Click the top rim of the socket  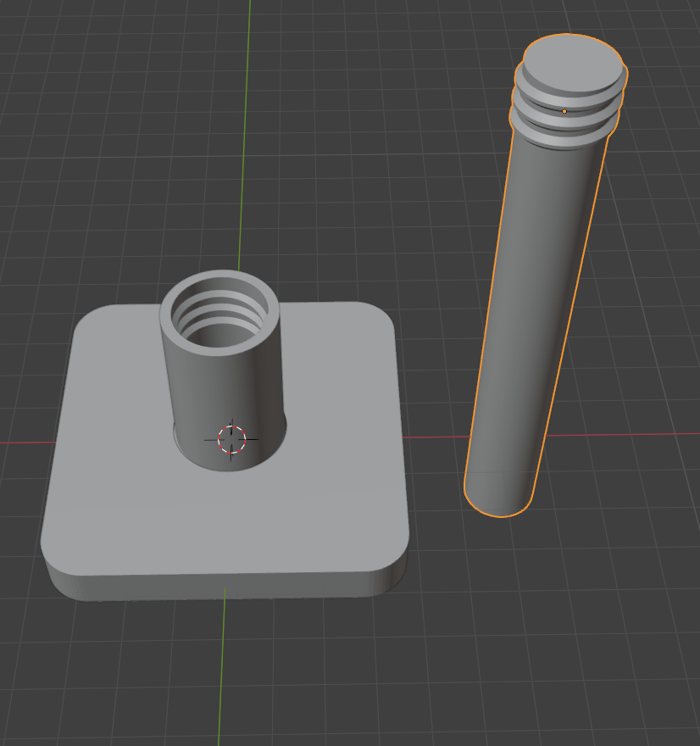tap(219, 278)
